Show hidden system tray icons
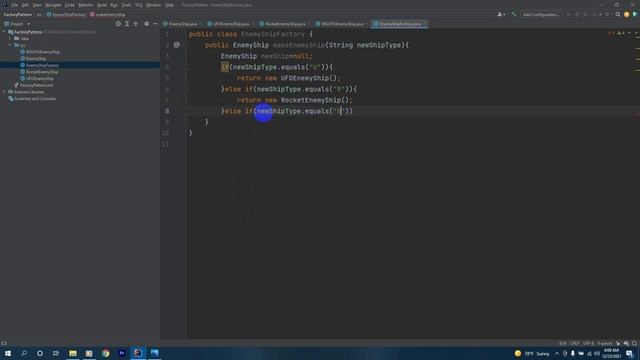Image resolution: width=640 pixels, height=360 pixels. point(557,353)
